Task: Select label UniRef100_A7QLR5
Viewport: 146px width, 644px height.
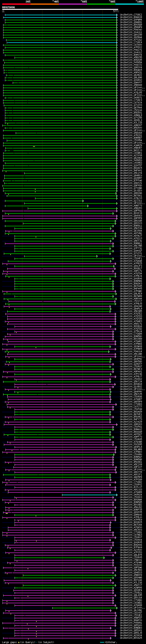Action: [131, 93]
